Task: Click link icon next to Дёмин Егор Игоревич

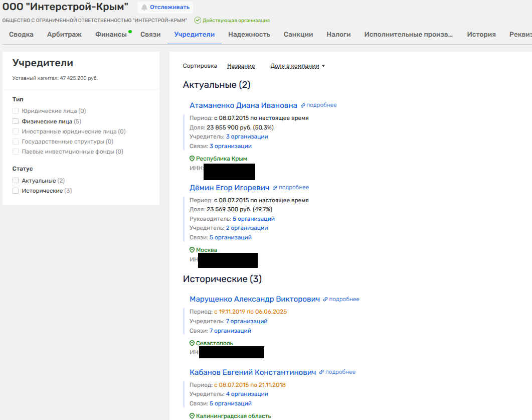Action: [x=275, y=188]
